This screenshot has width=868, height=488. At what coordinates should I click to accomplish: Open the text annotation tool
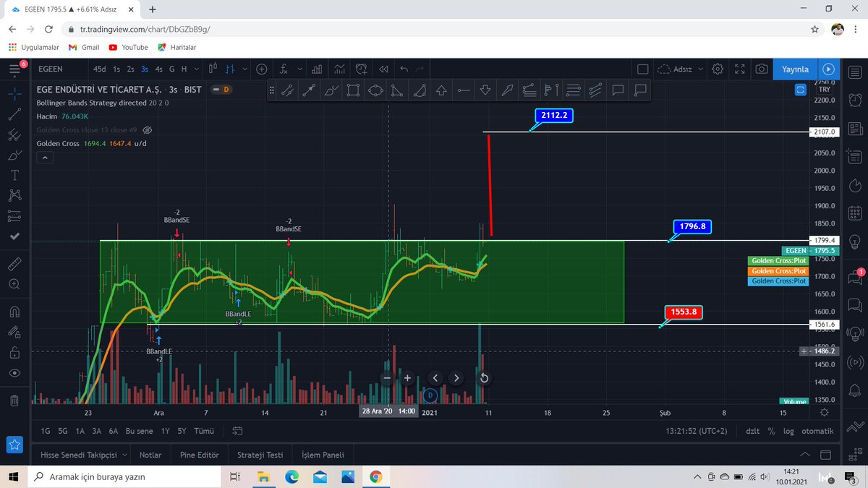pos(14,176)
